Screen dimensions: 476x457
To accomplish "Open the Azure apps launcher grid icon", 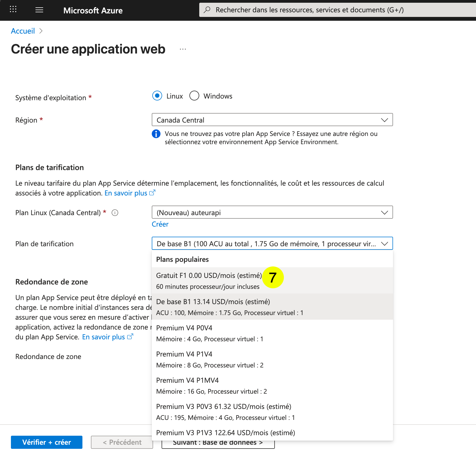I will click(13, 10).
